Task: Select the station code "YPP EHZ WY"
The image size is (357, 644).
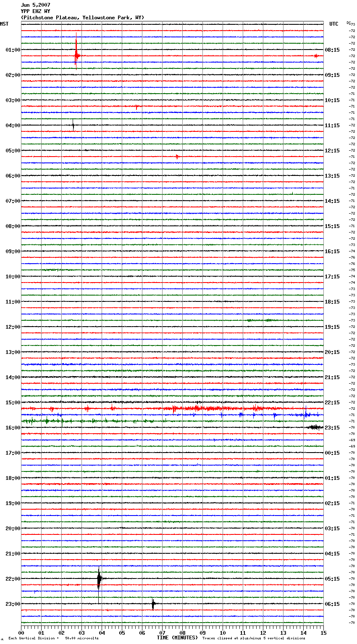Action: click(35, 11)
